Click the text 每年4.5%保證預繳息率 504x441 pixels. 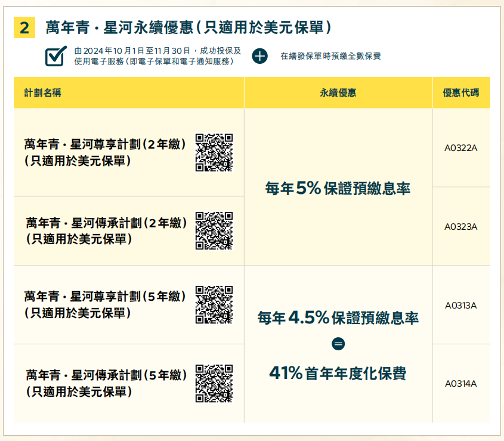tap(338, 318)
